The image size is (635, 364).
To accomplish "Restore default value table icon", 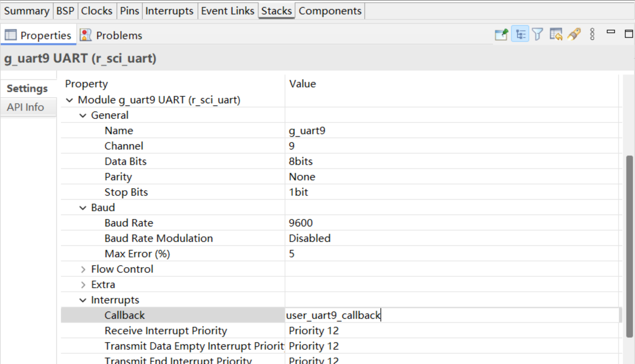I will (556, 34).
